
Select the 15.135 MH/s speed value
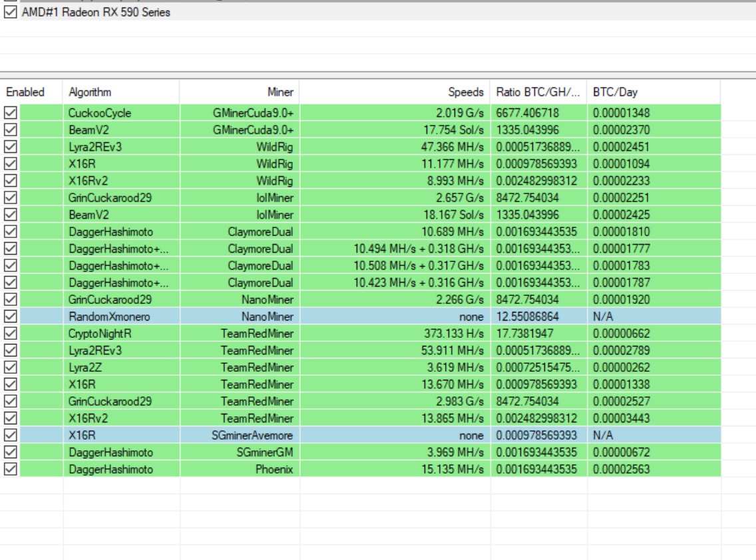453,470
